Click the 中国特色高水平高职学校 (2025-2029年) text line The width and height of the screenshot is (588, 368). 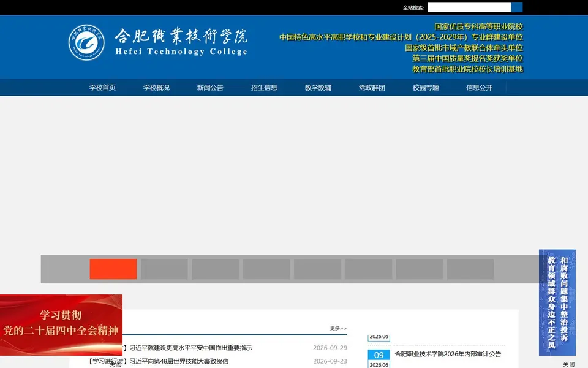click(401, 37)
